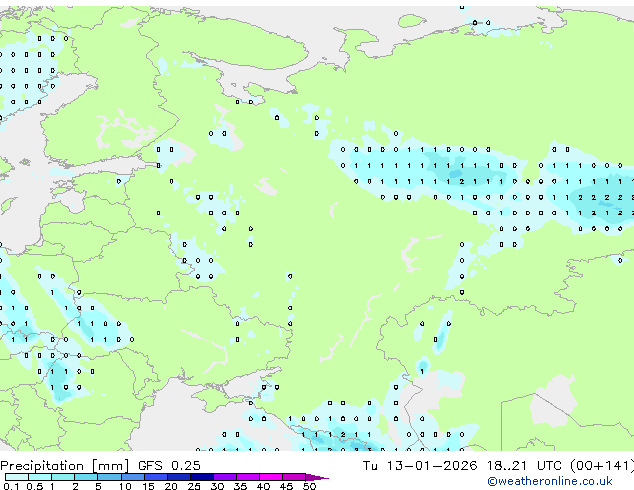
Task: Click the '0.25' resolution text
Action: (186, 466)
